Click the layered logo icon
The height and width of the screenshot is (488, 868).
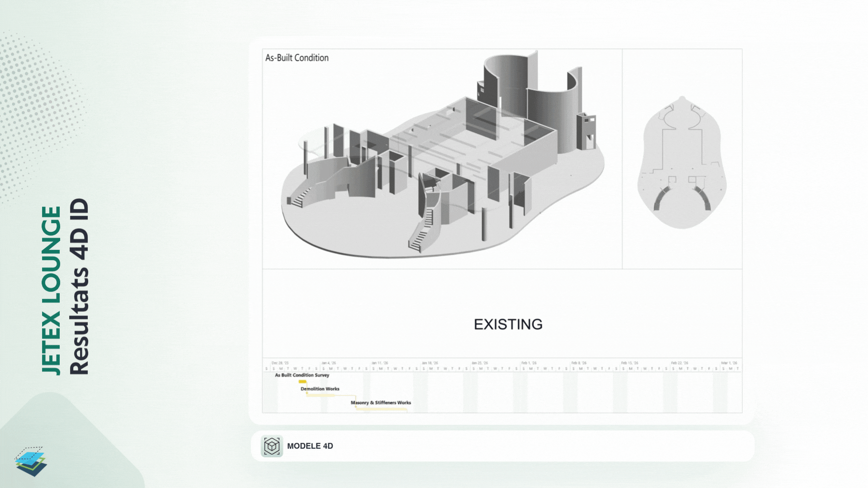[31, 461]
